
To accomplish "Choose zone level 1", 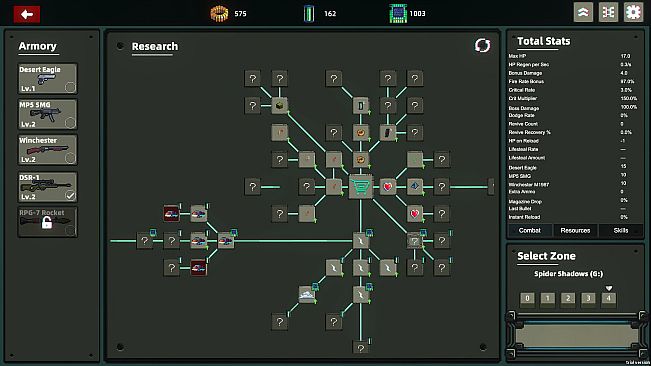I will click(548, 298).
